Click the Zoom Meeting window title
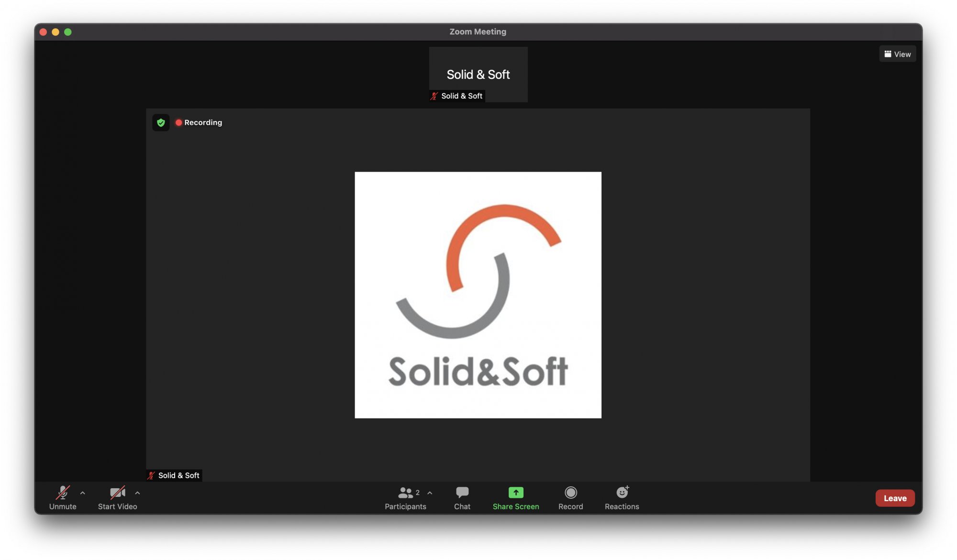This screenshot has height=560, width=957. coord(478,32)
